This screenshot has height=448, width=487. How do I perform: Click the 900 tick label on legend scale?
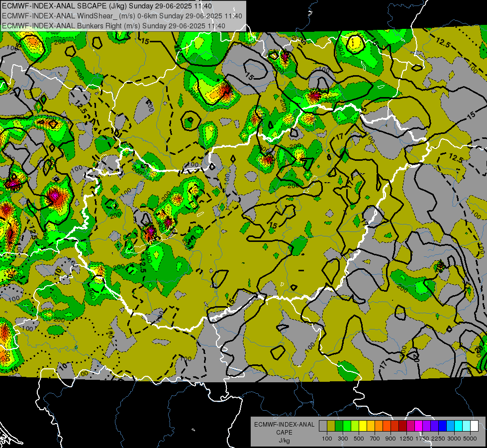click(x=390, y=439)
